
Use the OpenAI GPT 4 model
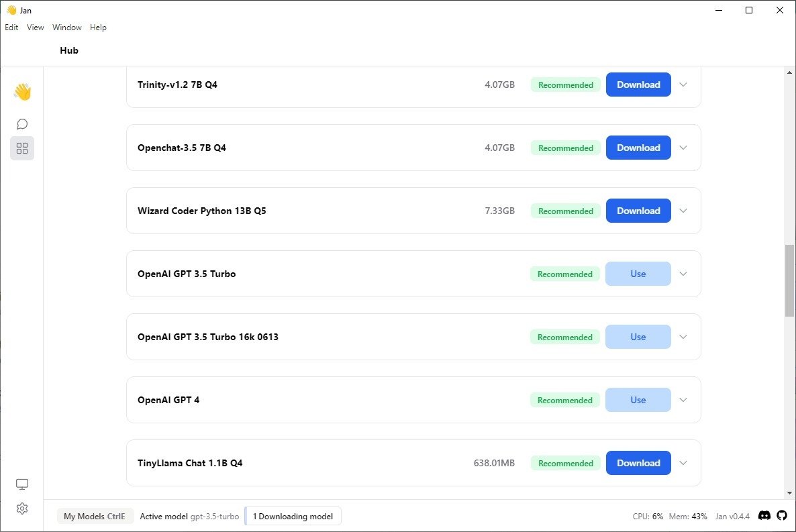pyautogui.click(x=638, y=400)
